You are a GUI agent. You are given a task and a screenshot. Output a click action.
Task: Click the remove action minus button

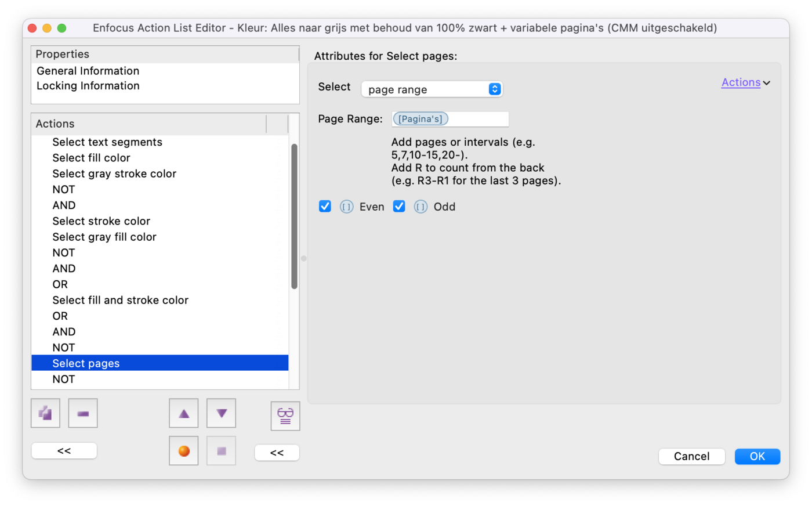[83, 413]
